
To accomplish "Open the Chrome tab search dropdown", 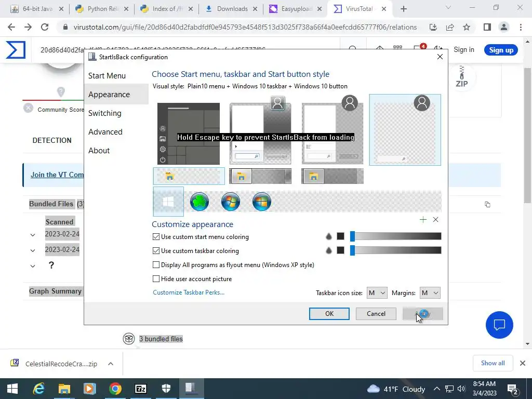I will coord(448,8).
